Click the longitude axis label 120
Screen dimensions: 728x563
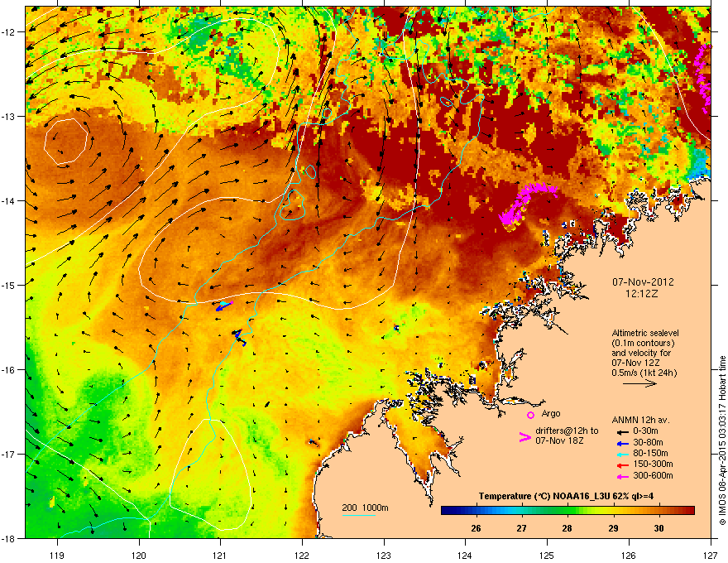pyautogui.click(x=139, y=555)
